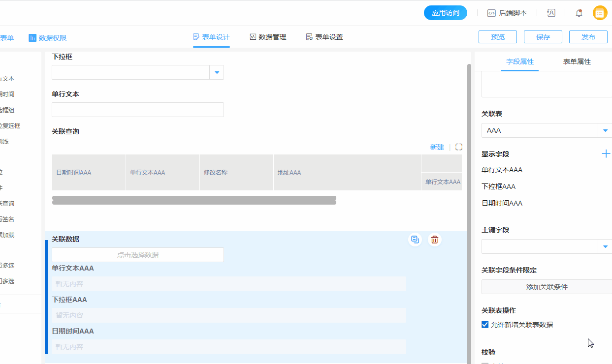Add a display field with plus icon
The image size is (612, 364).
pos(606,154)
